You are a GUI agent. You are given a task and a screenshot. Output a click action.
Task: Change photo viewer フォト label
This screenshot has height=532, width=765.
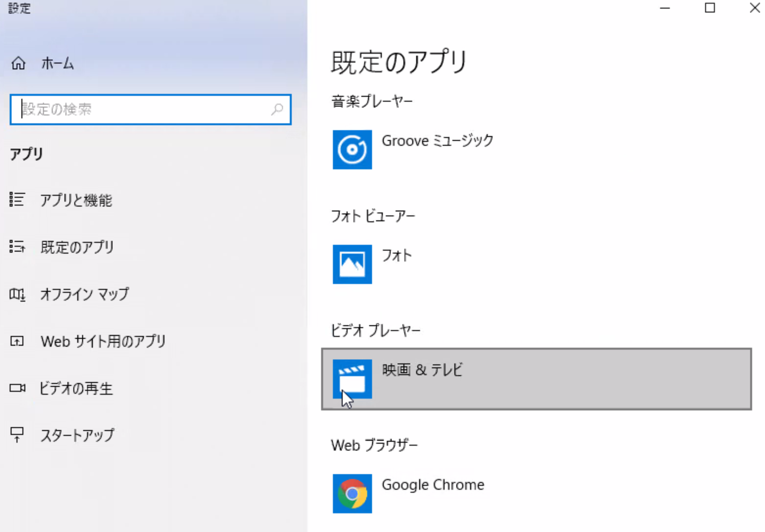tap(397, 256)
